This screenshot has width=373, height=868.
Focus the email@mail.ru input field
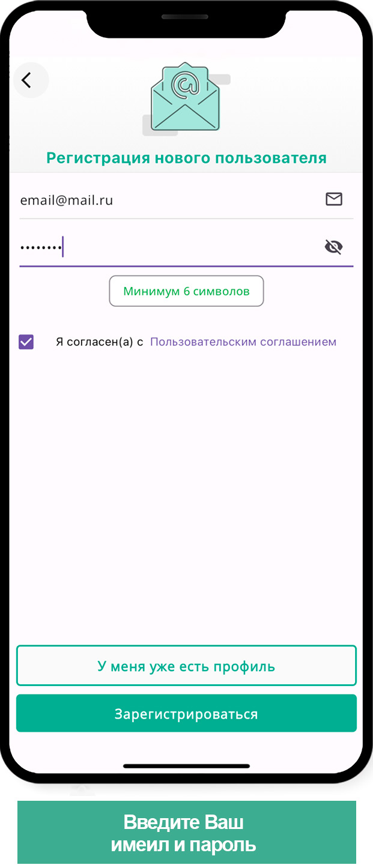[186, 200]
